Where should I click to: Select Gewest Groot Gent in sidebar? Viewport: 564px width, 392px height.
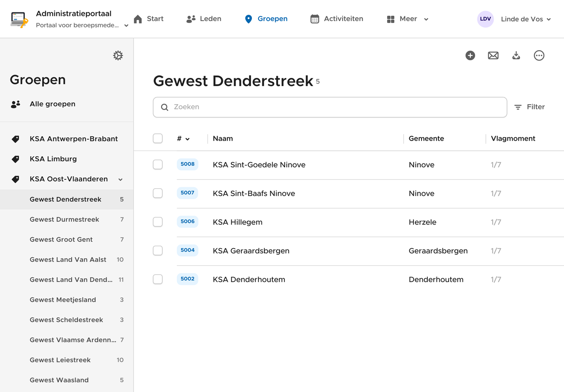tap(61, 240)
